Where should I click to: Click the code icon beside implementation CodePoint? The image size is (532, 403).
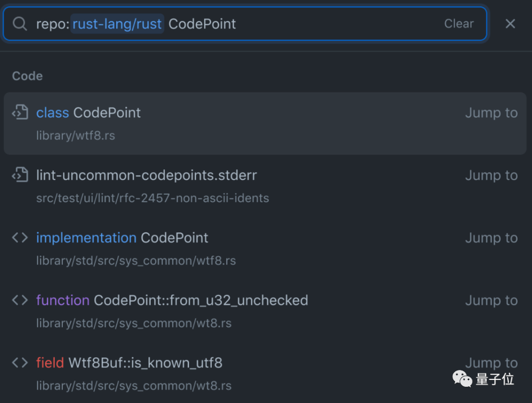(20, 238)
